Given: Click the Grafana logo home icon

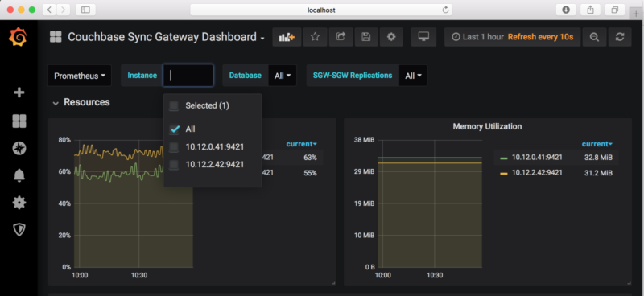Looking at the screenshot, I should [x=18, y=37].
